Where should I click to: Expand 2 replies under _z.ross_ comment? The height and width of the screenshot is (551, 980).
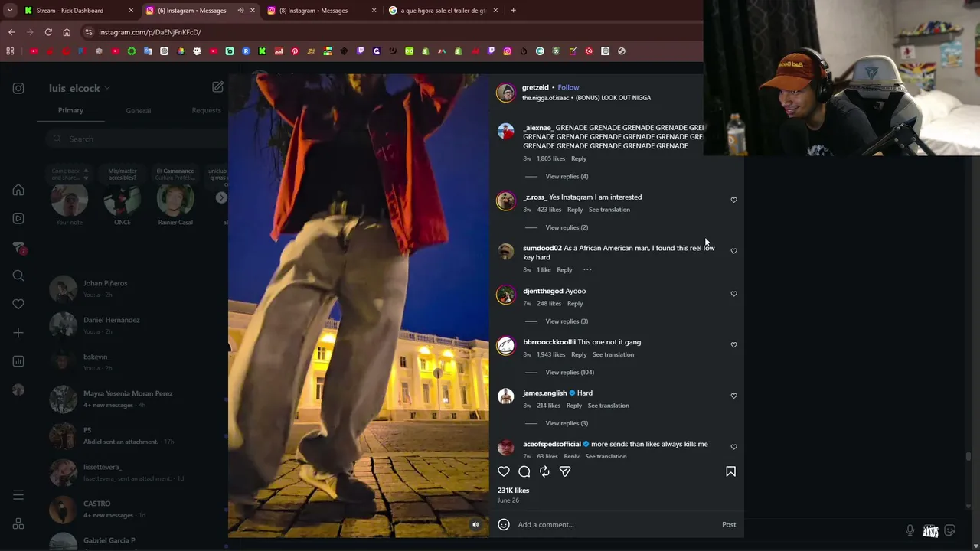point(567,227)
